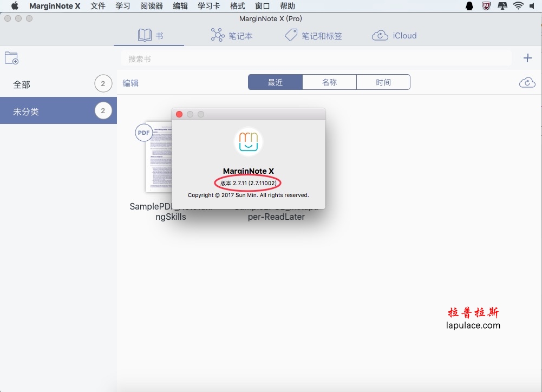Click the Wi-Fi icon in menu bar
Screen dimensions: 542x392
[518, 6]
